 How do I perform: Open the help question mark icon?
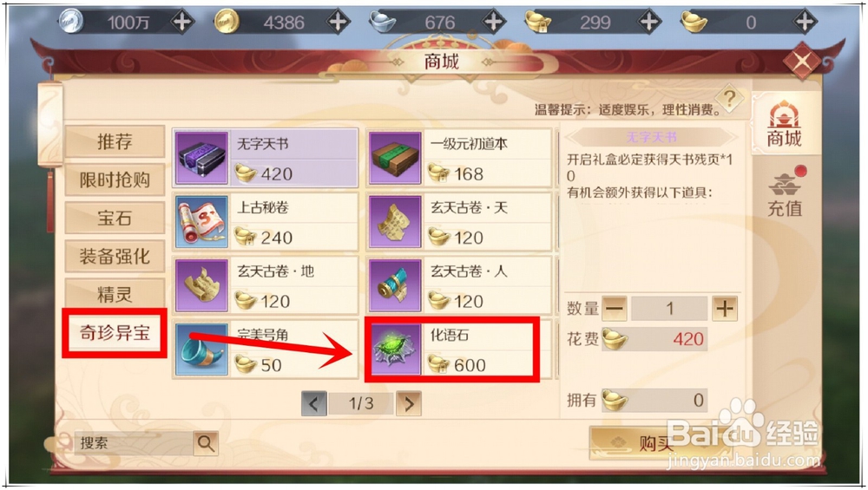730,100
